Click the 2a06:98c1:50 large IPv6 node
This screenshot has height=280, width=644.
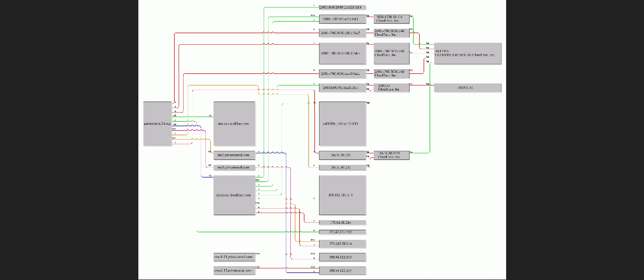click(343, 124)
